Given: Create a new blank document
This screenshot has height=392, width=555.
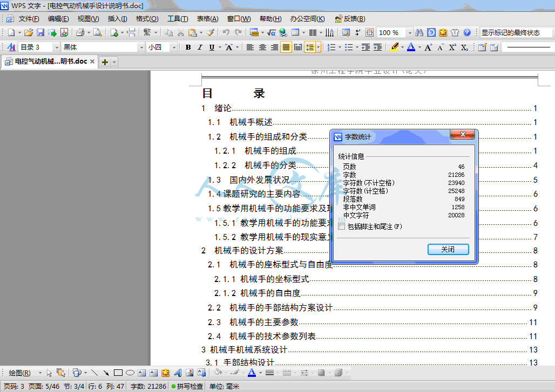Looking at the screenshot, I should point(11,32).
